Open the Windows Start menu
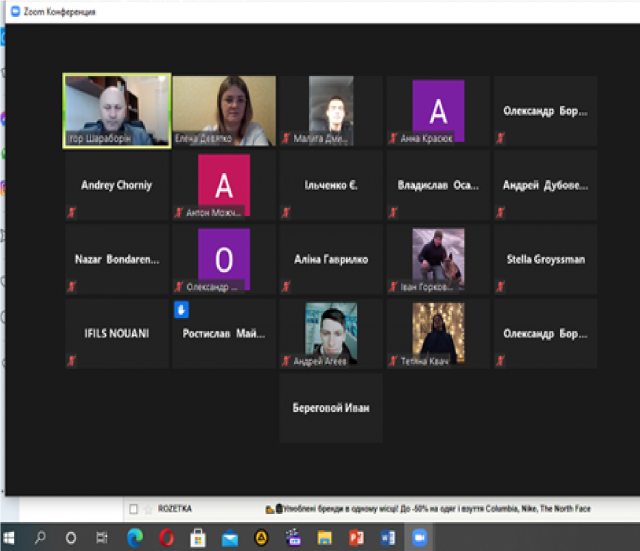Screen dimensions: 640x551 coord(8,538)
